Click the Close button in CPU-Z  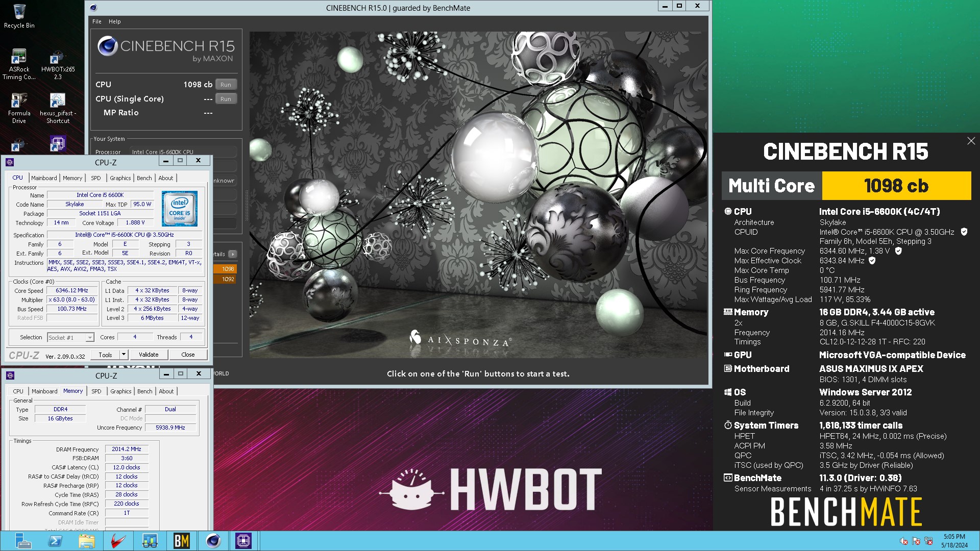[x=188, y=355]
